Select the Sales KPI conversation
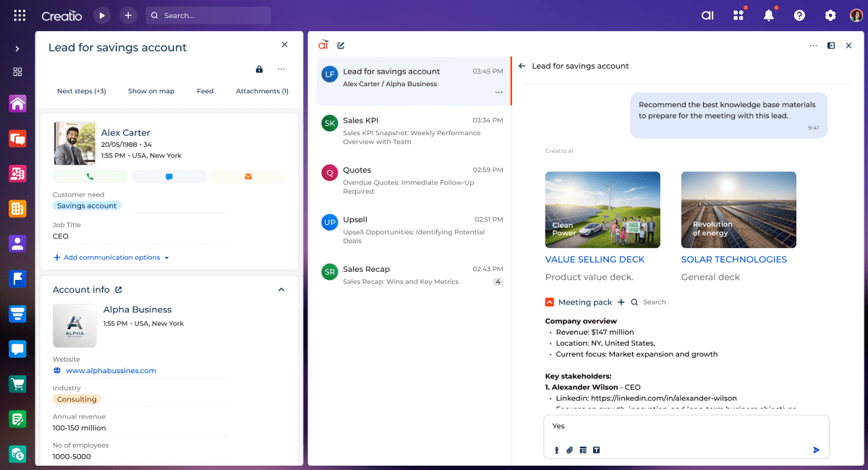This screenshot has width=868, height=470. [x=412, y=130]
